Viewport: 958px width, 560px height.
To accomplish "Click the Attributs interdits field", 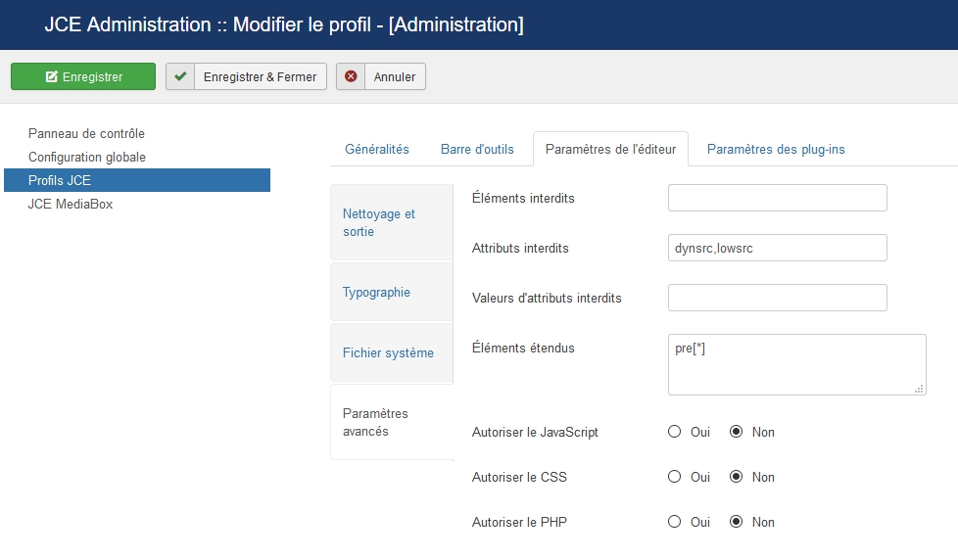I will click(777, 248).
